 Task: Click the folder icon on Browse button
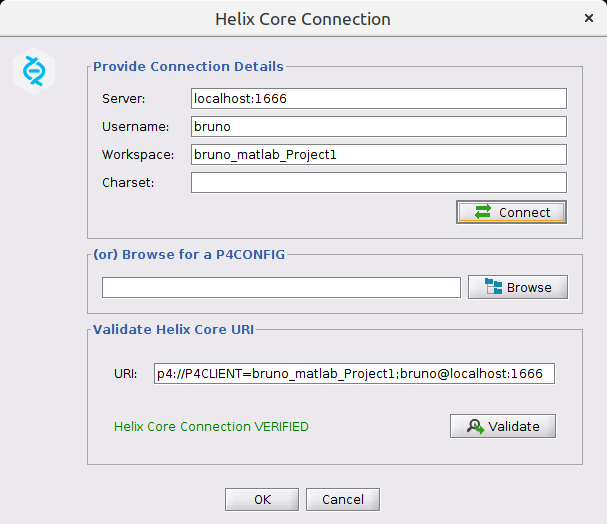(494, 287)
